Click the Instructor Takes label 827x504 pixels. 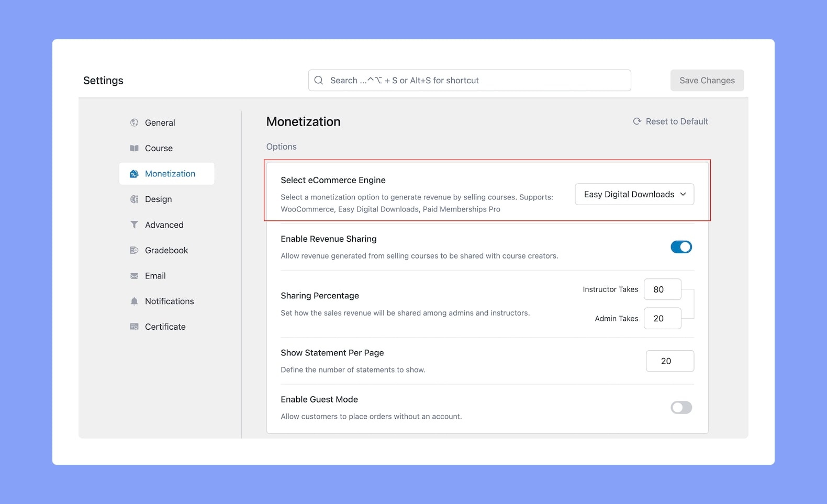[611, 289]
